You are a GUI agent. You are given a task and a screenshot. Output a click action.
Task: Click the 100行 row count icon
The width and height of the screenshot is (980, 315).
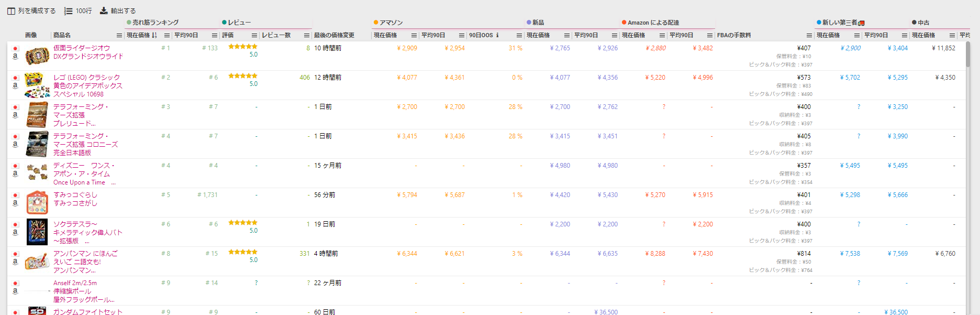click(x=68, y=11)
